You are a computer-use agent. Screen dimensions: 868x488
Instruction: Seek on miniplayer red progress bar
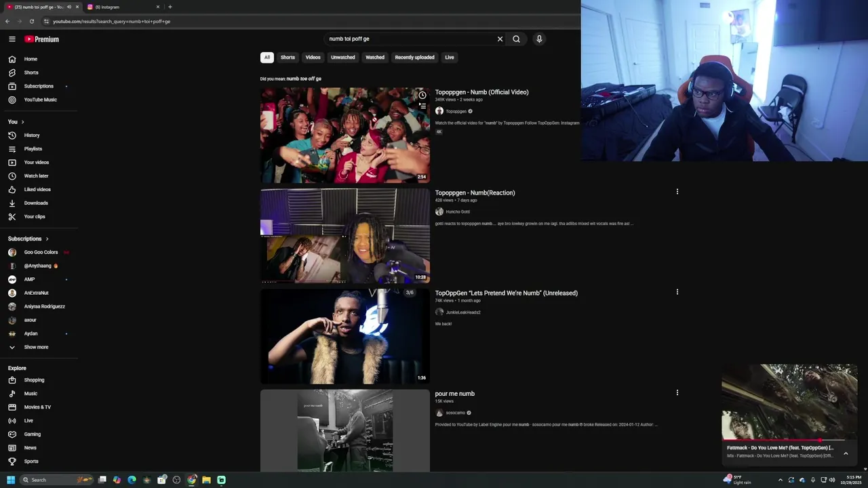789,440
